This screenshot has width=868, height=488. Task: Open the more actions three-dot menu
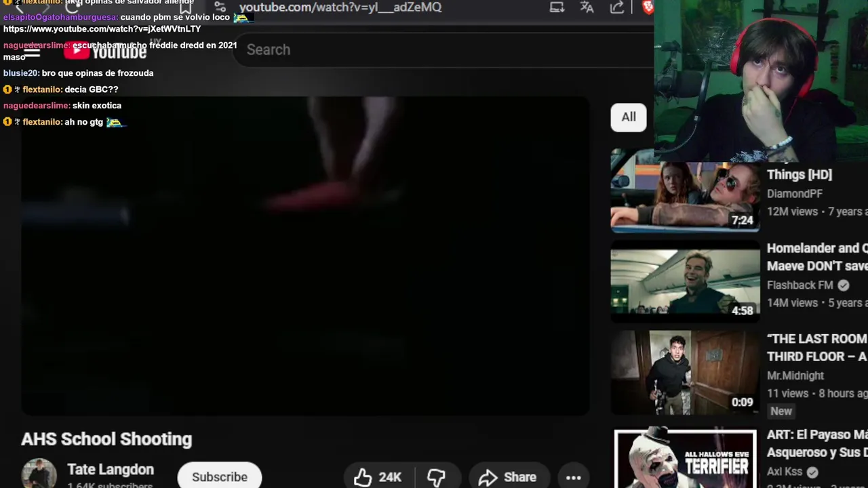574,477
